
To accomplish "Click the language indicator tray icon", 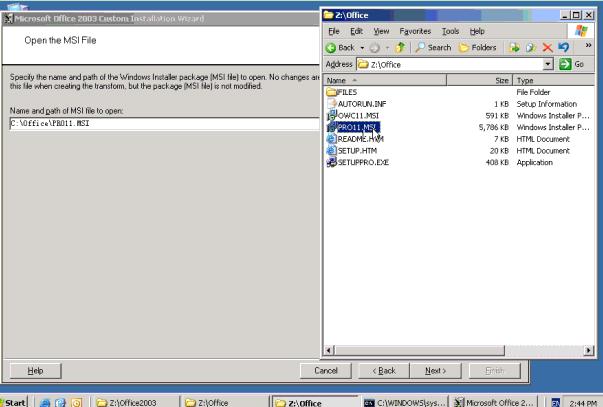I will click(555, 402).
